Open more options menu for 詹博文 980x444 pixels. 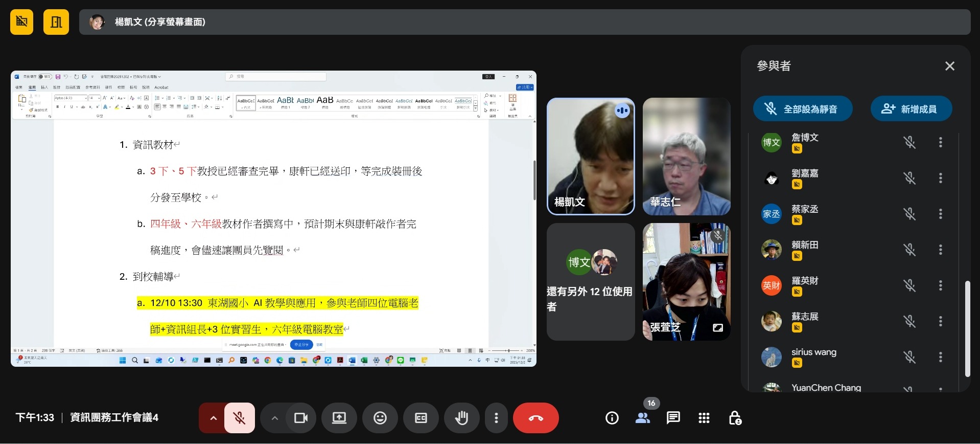[940, 142]
